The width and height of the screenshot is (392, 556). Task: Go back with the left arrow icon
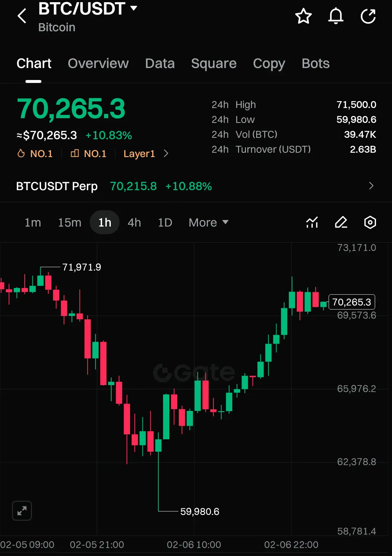(x=22, y=16)
